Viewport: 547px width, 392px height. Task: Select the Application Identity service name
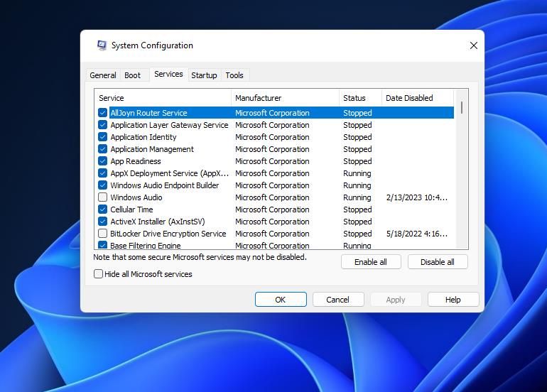143,137
